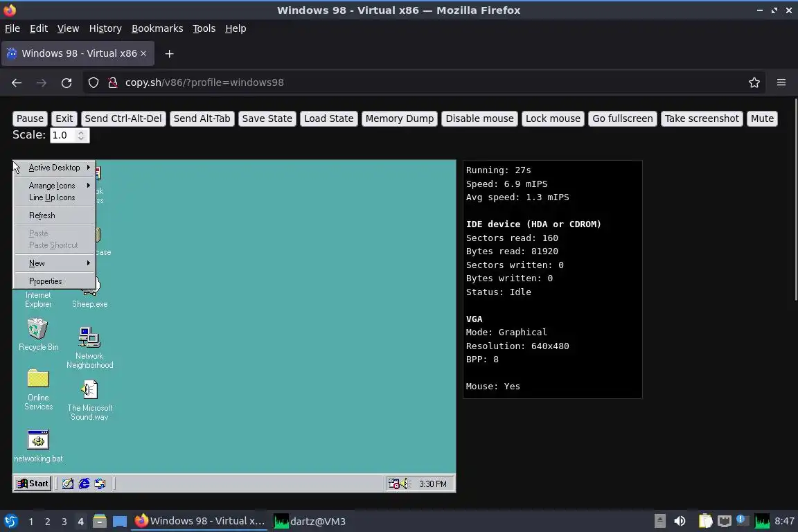
Task: Open the Firefox View menu
Action: tap(68, 28)
